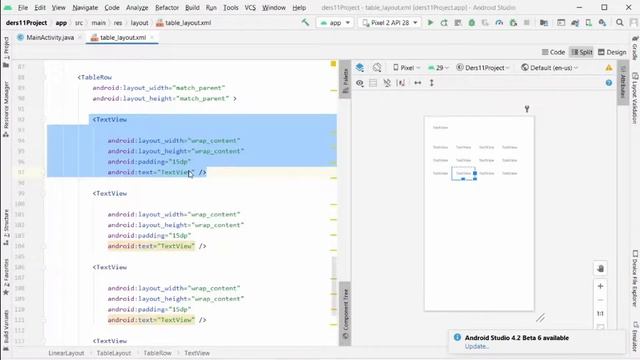Click the Clear Constraints icon in design toolbar

coord(387,83)
